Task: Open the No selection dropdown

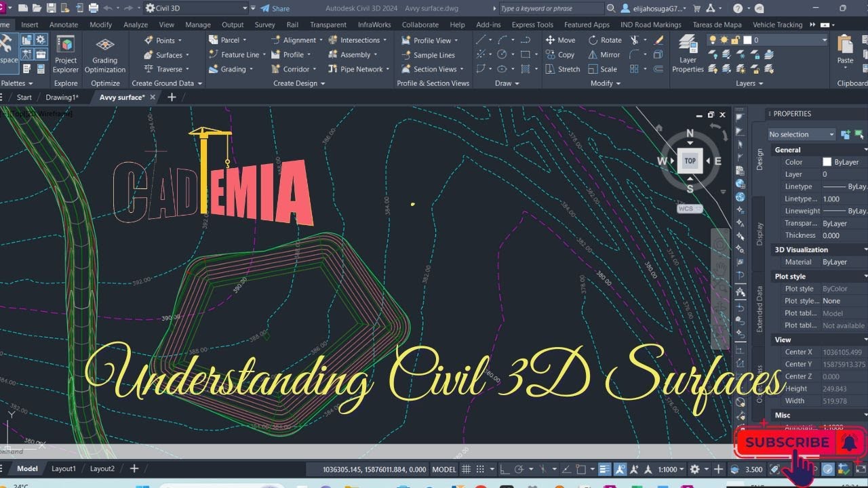Action: (x=802, y=134)
